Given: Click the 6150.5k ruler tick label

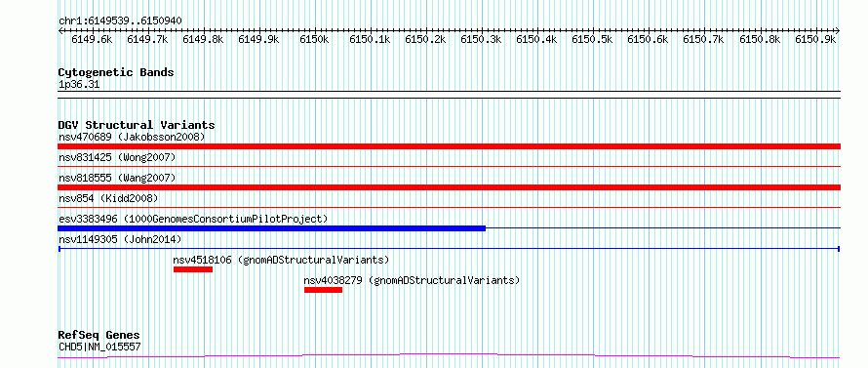Looking at the screenshot, I should (592, 39).
